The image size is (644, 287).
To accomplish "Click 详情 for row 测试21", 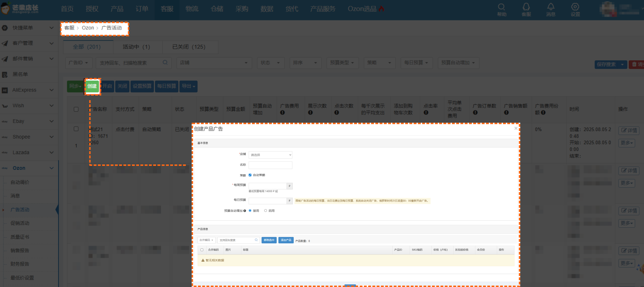I will click(629, 131).
